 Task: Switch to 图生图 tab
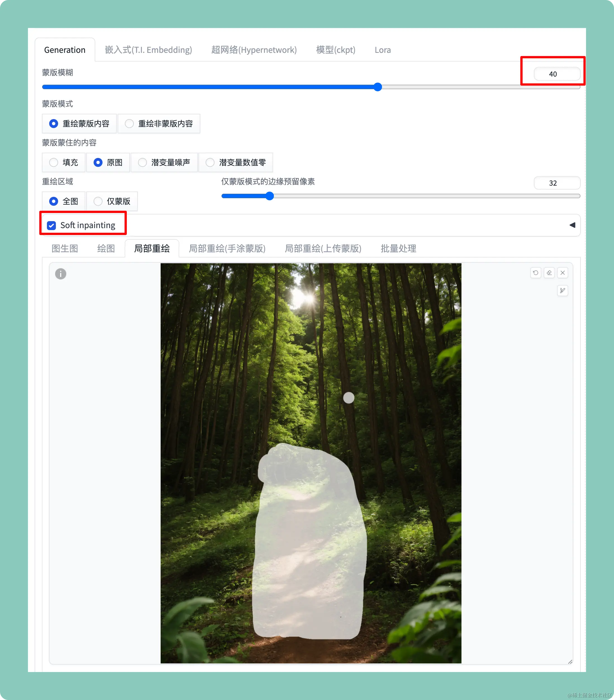pyautogui.click(x=65, y=248)
